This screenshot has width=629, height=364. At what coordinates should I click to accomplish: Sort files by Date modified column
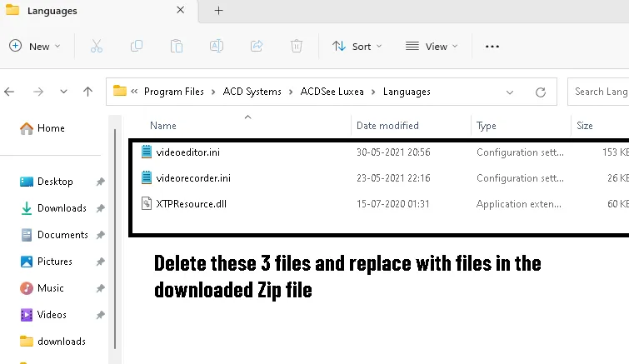(x=387, y=126)
